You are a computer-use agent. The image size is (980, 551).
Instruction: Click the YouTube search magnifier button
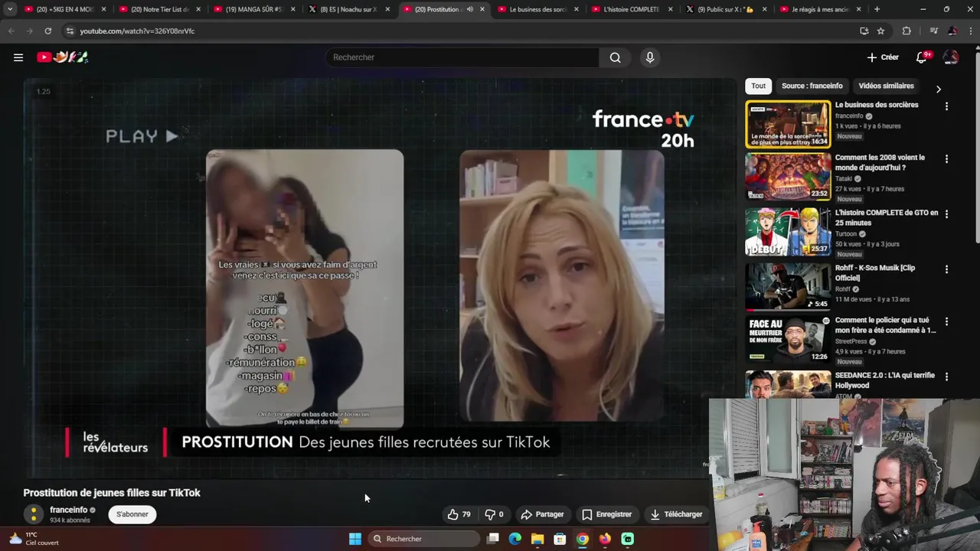[x=615, y=57]
